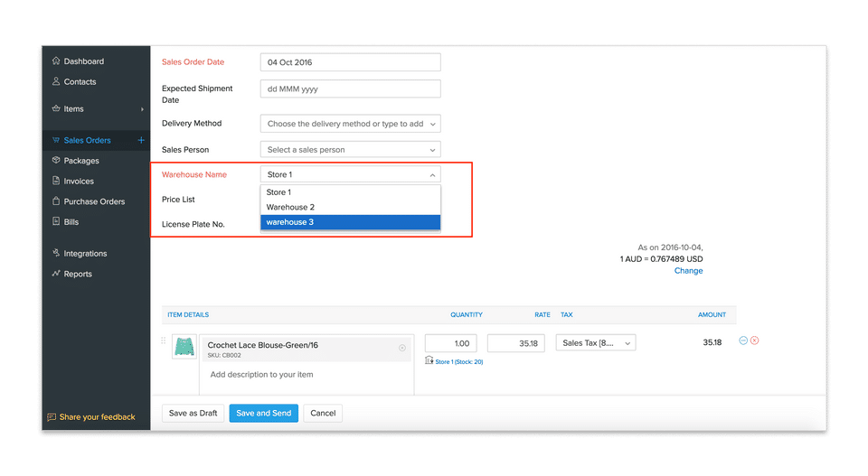
Task: Click the Cancel button
Action: (323, 413)
